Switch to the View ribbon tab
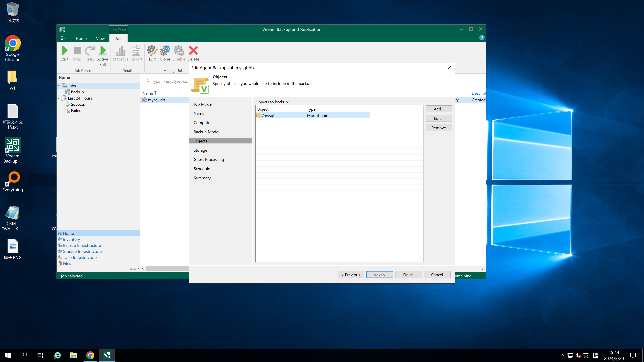This screenshot has height=362, width=644. coord(100,39)
